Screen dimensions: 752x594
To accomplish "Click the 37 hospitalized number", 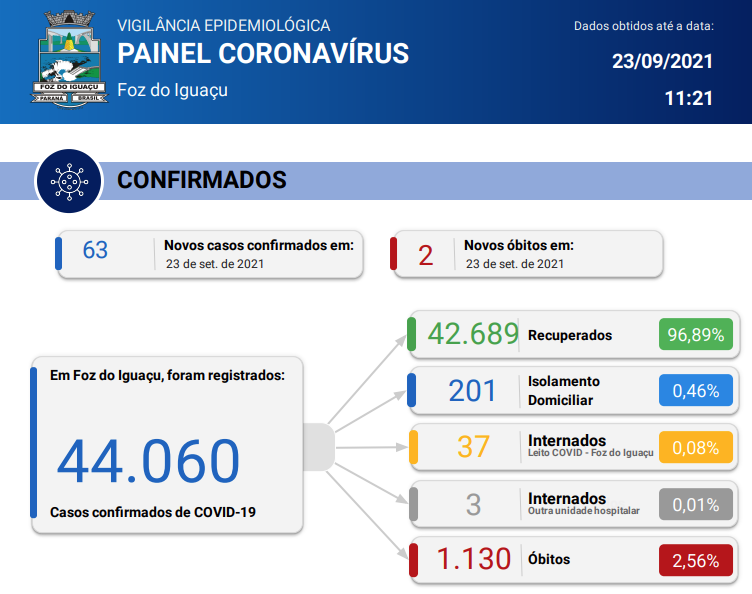I will point(473,447).
